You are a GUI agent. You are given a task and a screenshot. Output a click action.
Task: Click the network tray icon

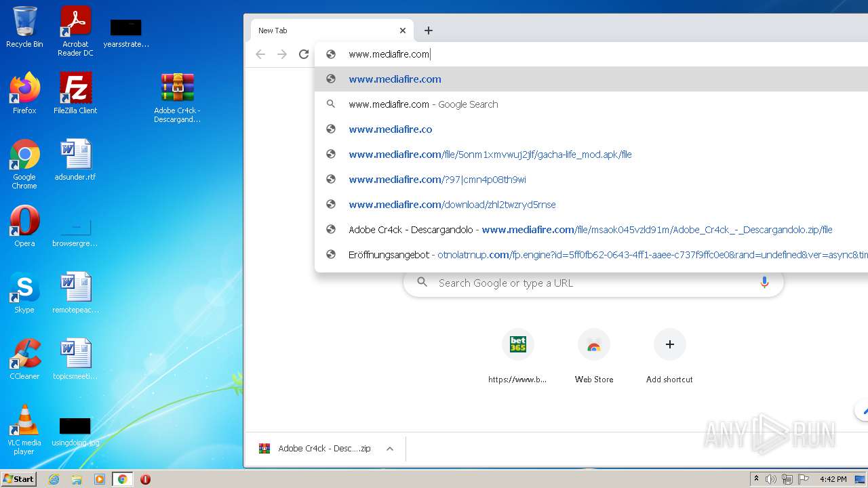point(787,479)
